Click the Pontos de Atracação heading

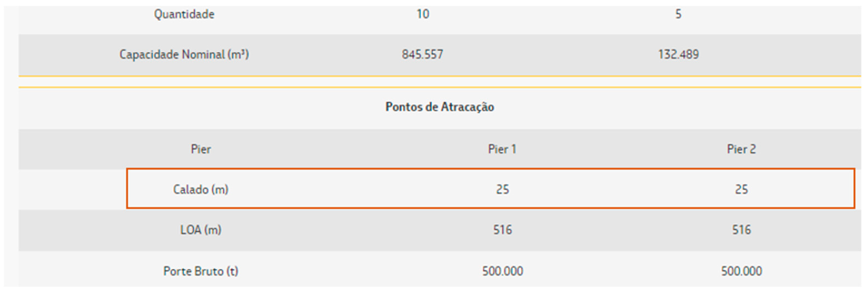[x=440, y=107]
